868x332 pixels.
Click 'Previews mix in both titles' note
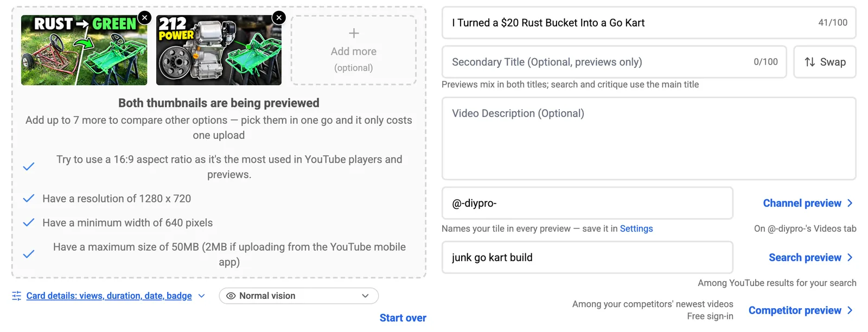click(570, 84)
